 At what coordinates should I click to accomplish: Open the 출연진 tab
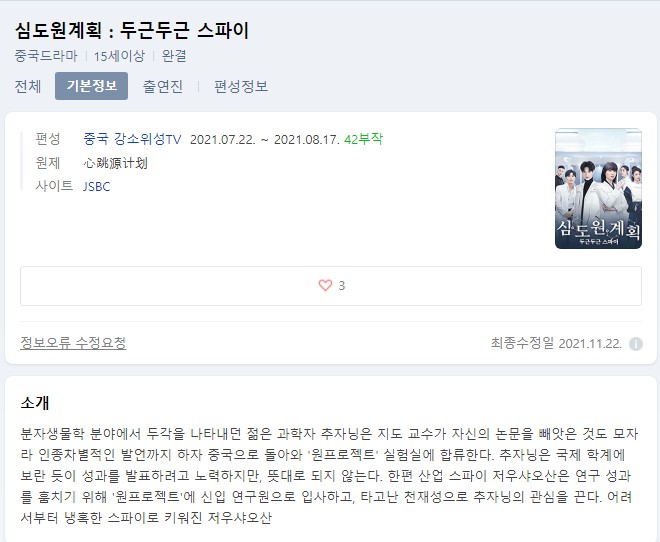162,86
